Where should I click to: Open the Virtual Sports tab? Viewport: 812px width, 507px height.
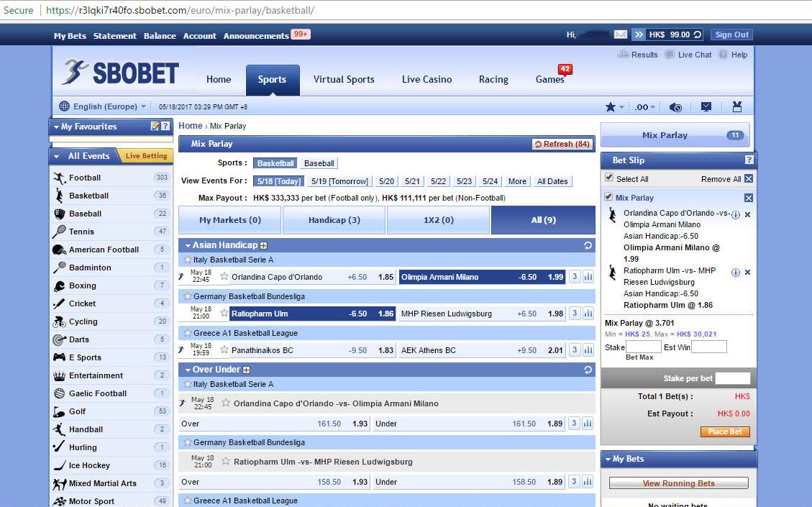coord(343,79)
